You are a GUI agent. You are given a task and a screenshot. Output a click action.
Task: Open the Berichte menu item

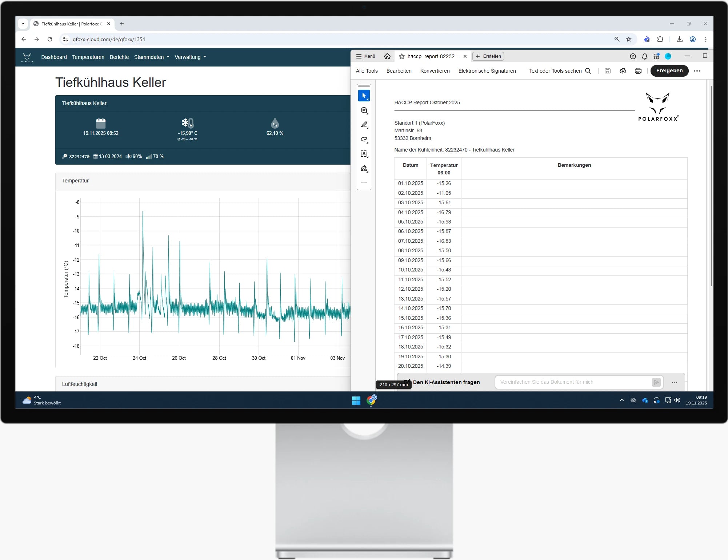pos(119,57)
